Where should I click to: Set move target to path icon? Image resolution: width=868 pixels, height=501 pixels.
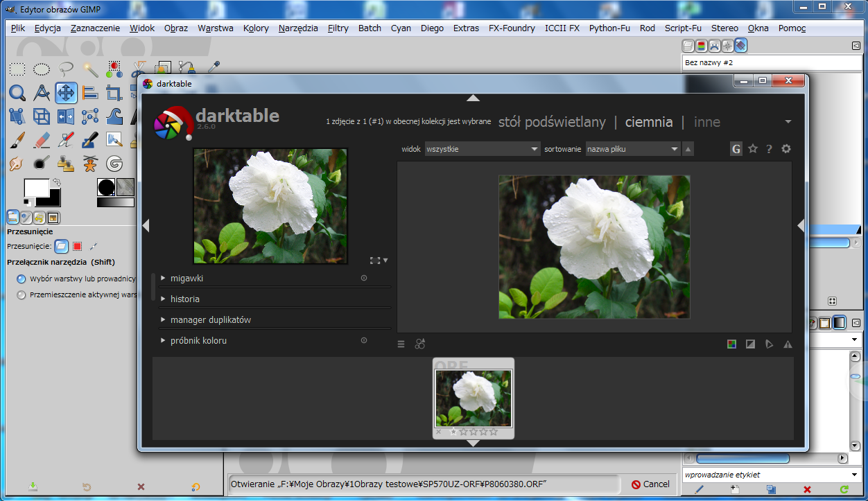pos(94,245)
